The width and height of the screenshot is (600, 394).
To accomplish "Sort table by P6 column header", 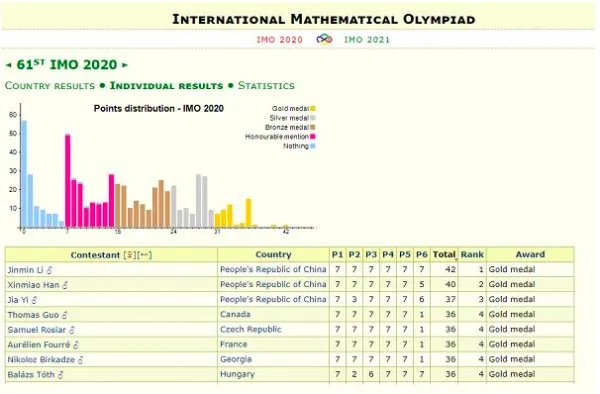I will (x=421, y=255).
